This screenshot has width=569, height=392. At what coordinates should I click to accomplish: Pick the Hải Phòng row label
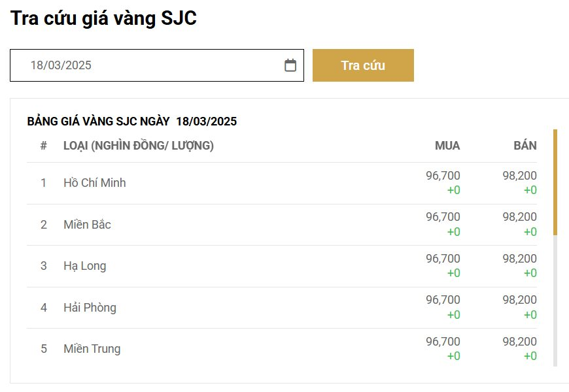(x=90, y=308)
